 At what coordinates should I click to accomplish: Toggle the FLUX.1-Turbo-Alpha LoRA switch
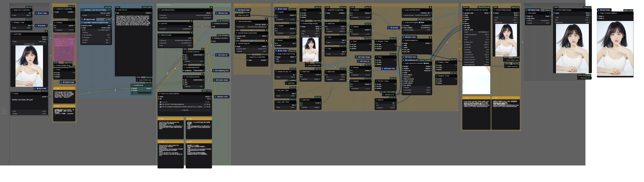coord(161,104)
